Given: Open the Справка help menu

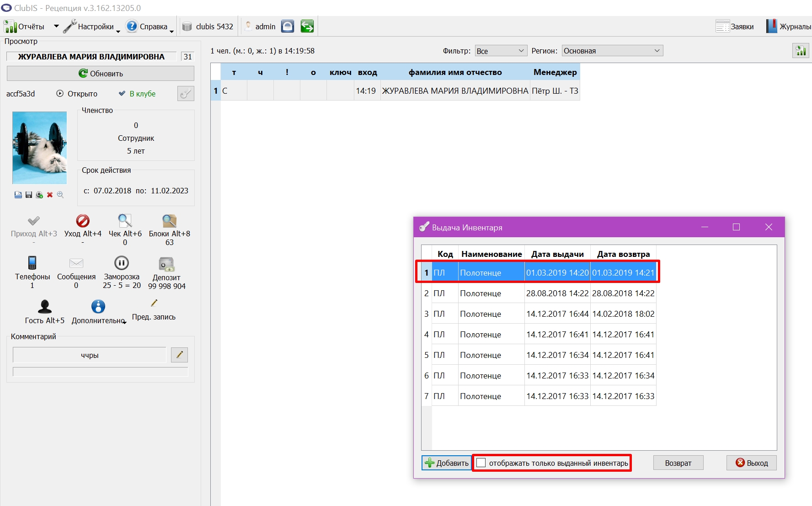Looking at the screenshot, I should (150, 27).
